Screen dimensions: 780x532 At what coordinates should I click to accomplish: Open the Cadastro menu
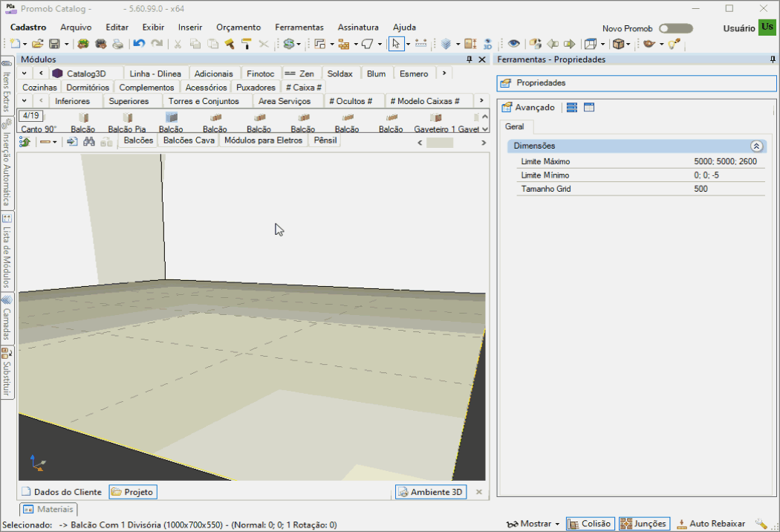click(28, 27)
